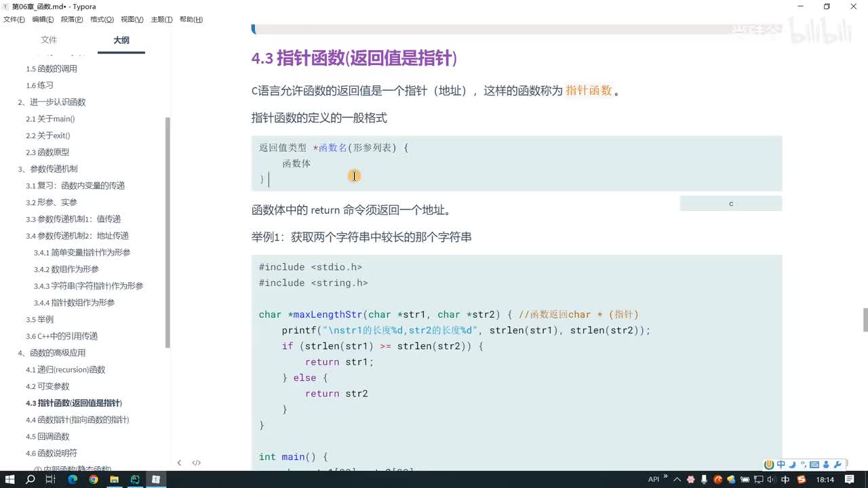868x488 pixels.
Task: Toggle IME punctuation mode icon
Action: coord(802,464)
